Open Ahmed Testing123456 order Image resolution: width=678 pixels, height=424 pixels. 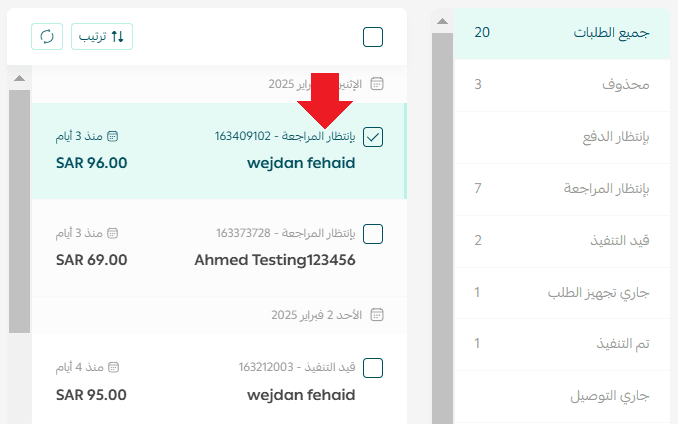tap(274, 260)
